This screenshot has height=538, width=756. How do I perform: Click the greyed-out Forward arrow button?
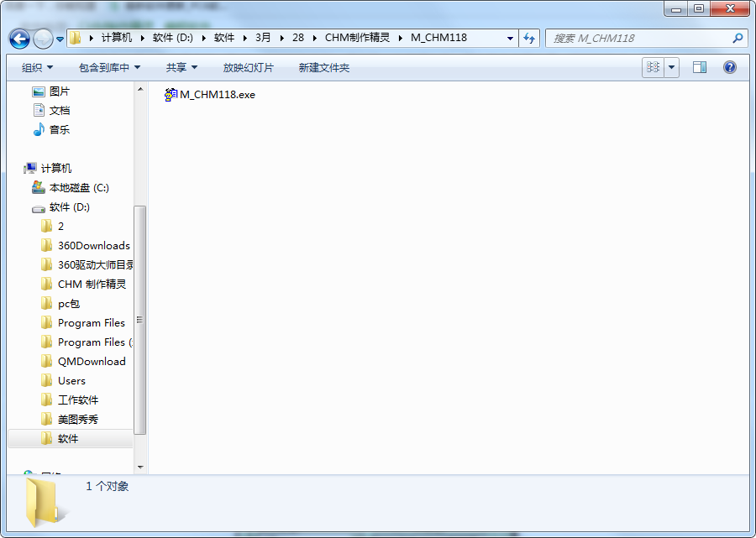43,39
